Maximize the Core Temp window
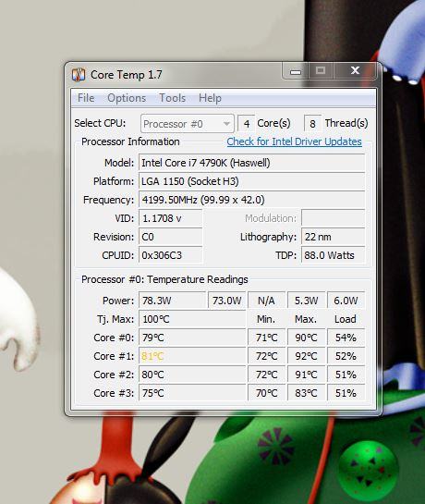The height and width of the screenshot is (504, 425). pyautogui.click(x=322, y=71)
